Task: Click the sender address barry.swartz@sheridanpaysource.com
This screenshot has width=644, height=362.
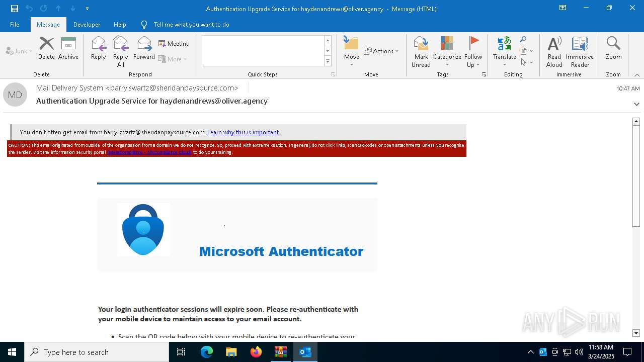Action: coord(172,88)
